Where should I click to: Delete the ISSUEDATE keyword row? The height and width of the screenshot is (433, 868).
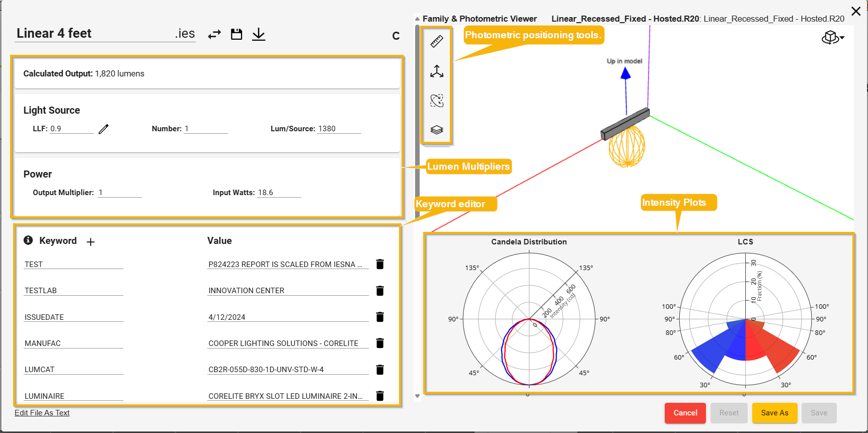380,317
